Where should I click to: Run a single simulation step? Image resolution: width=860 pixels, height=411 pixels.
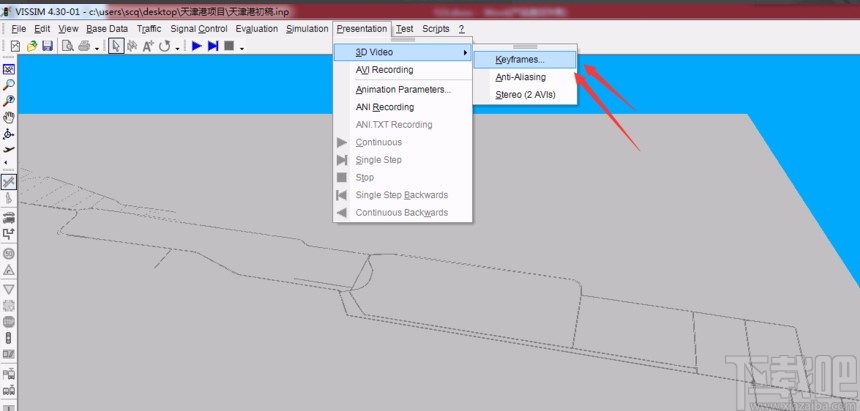pos(213,46)
